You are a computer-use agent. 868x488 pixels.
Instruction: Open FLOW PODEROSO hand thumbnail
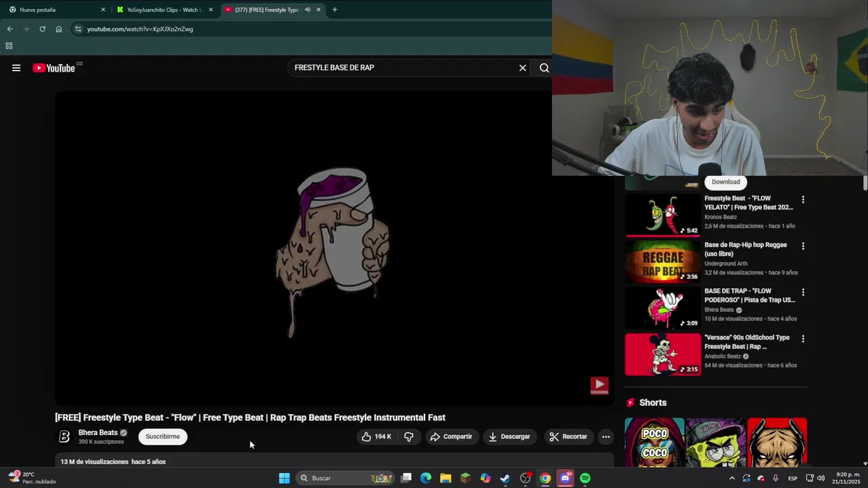(x=663, y=308)
